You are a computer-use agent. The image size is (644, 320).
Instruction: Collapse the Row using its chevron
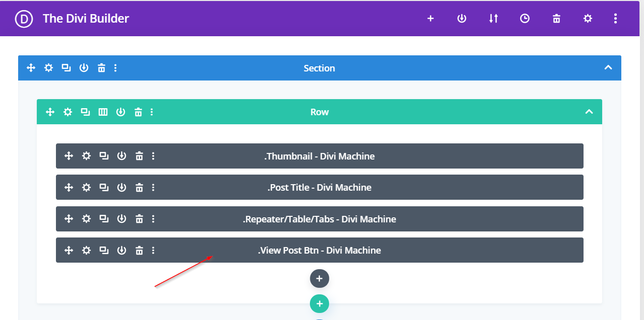pos(589,112)
